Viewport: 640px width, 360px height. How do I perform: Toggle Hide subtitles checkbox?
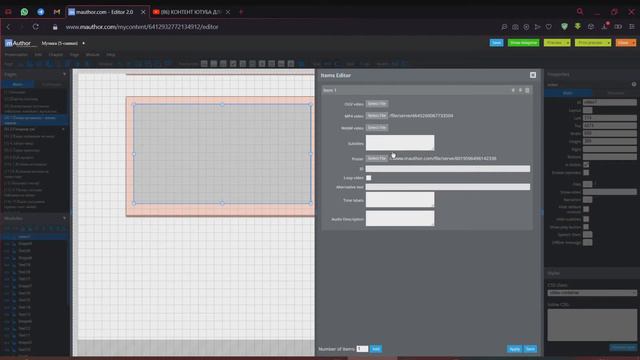[x=586, y=219]
